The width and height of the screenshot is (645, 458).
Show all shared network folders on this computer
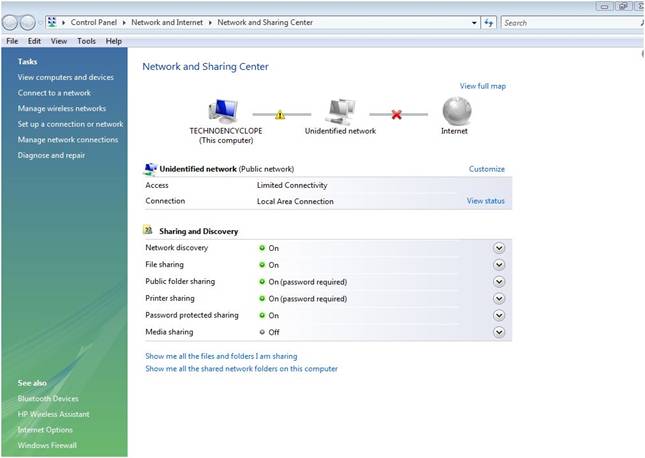(241, 369)
